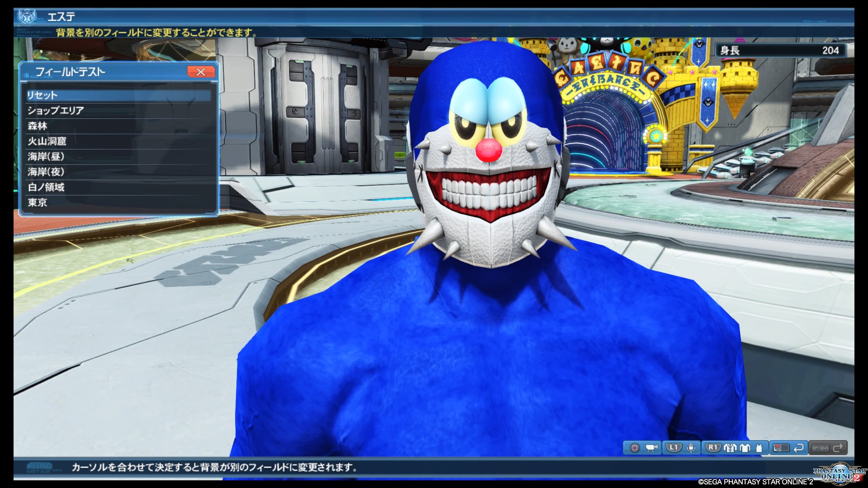
Task: Click the touchpad button icon
Action: (x=781, y=448)
